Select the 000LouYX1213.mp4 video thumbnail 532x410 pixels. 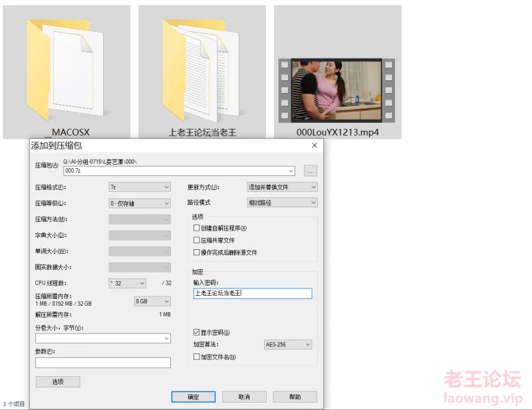(336, 90)
